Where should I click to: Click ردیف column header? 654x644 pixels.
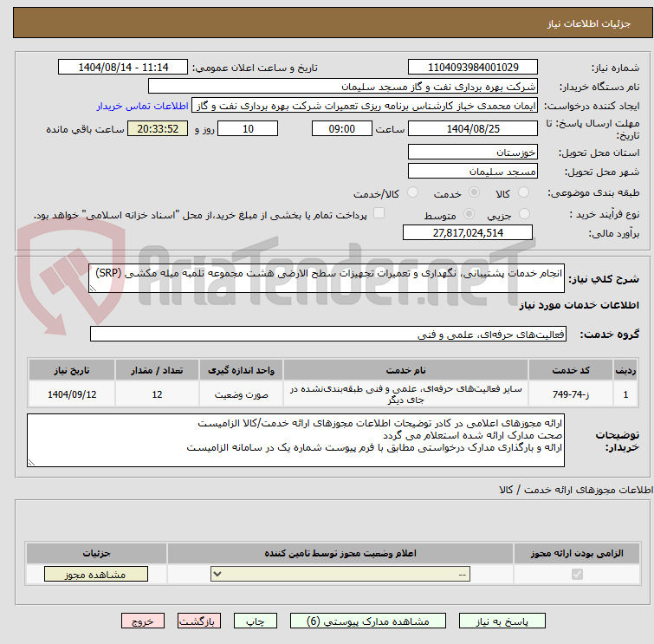click(x=625, y=370)
